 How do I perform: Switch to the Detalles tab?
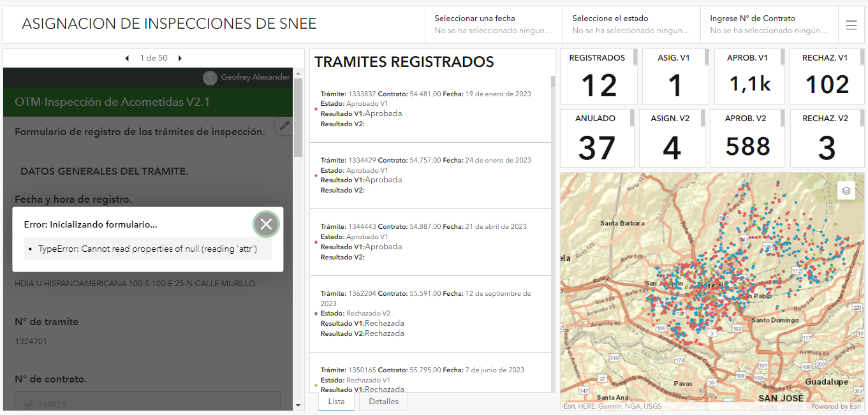[383, 402]
